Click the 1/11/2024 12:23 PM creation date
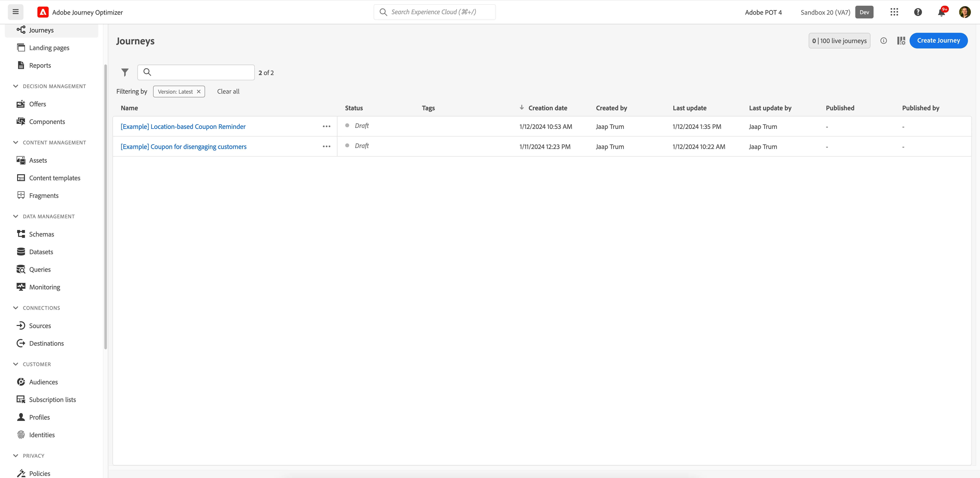Viewport: 980px width, 478px height. coord(545,147)
